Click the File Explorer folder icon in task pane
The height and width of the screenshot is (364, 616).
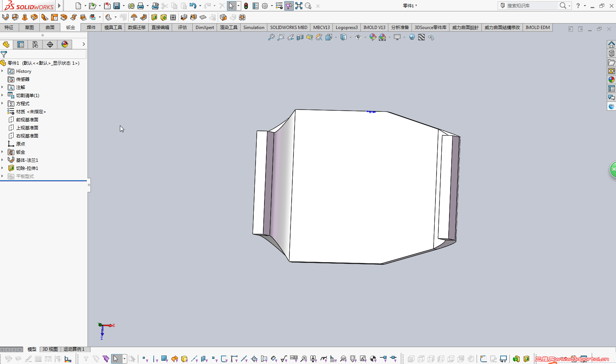(612, 63)
